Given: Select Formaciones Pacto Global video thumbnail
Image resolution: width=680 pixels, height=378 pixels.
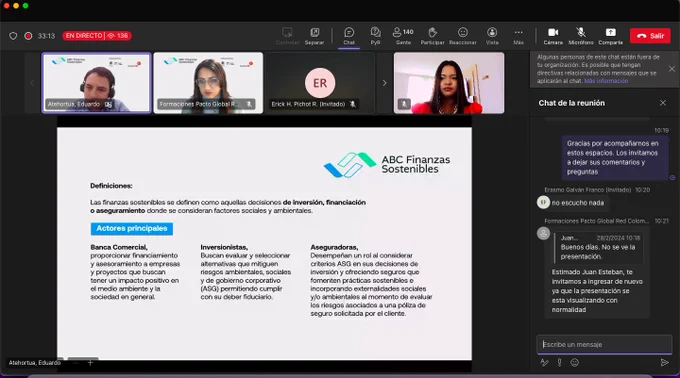Looking at the screenshot, I should point(208,83).
